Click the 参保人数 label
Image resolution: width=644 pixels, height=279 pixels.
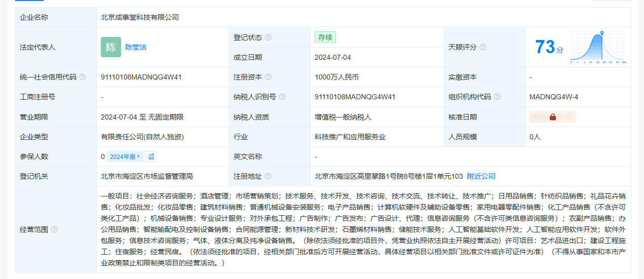click(34, 156)
